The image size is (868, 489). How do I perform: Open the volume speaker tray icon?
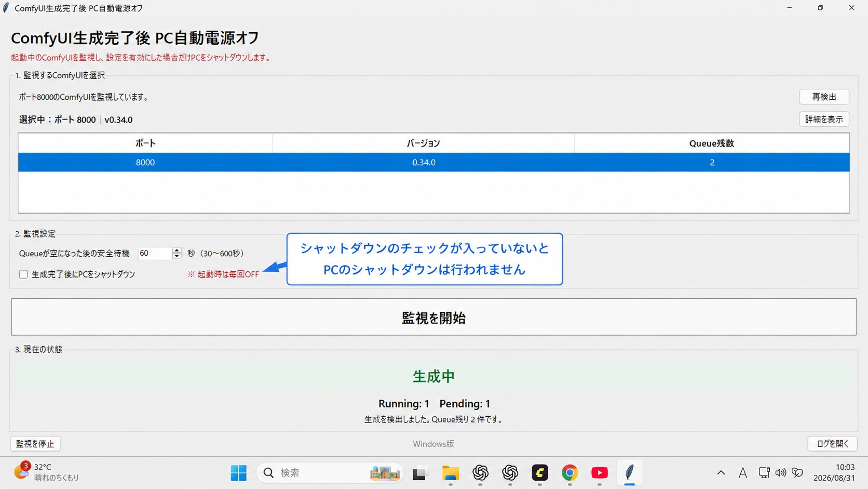pyautogui.click(x=780, y=473)
